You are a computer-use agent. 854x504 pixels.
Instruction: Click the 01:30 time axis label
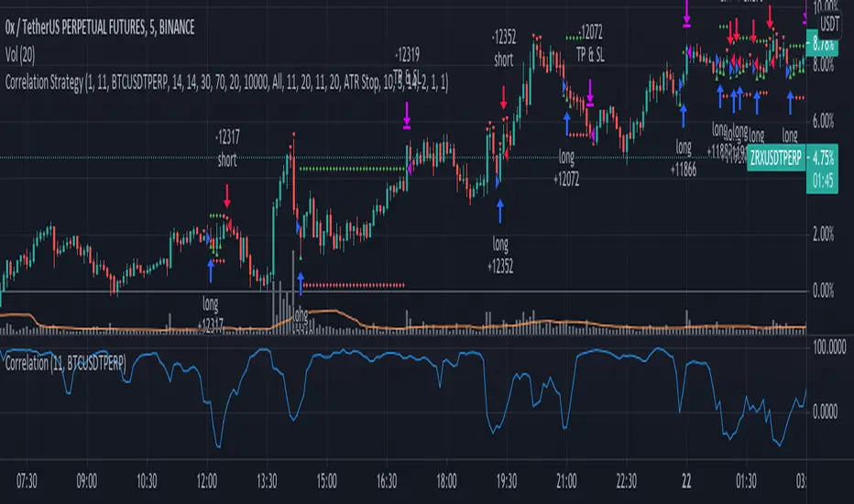click(x=746, y=482)
